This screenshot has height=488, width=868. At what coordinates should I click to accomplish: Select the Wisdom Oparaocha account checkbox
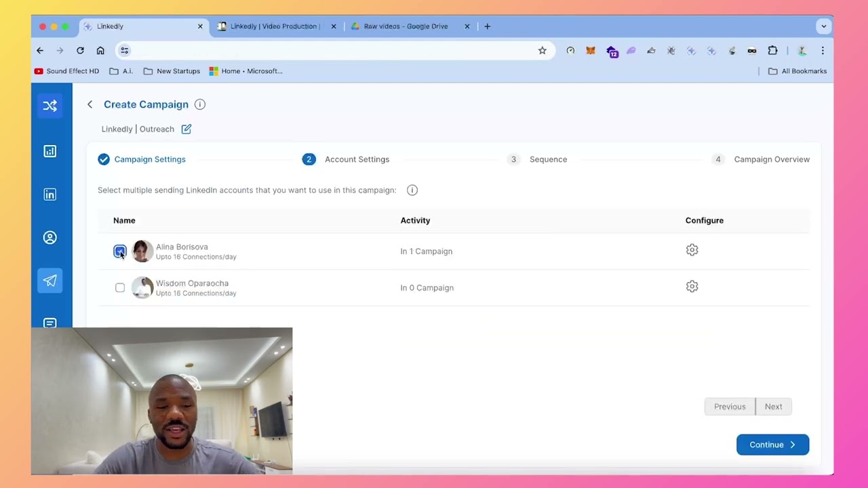[120, 288]
